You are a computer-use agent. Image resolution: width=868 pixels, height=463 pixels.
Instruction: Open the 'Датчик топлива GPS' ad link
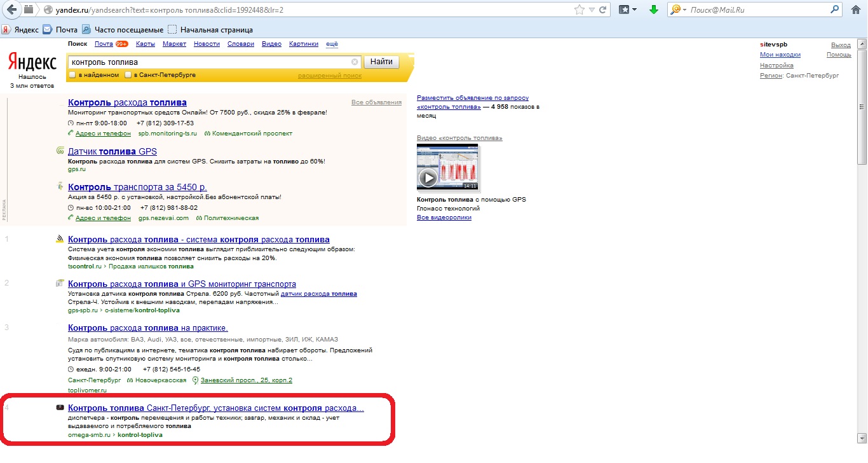coord(112,151)
